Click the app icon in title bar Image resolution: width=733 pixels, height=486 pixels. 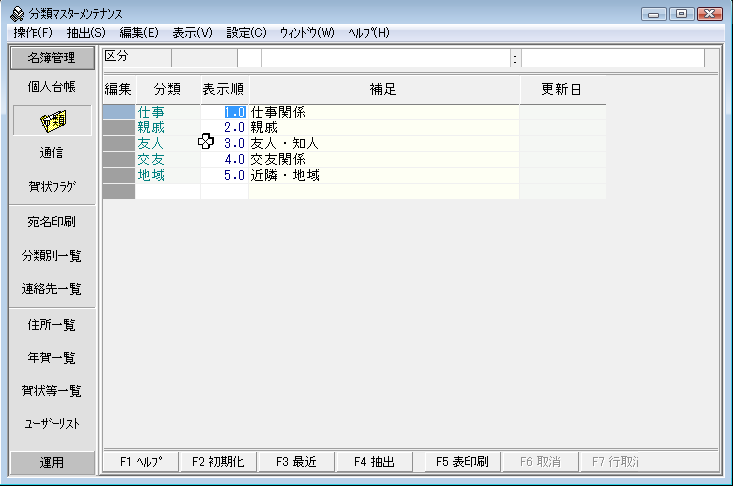pos(17,14)
